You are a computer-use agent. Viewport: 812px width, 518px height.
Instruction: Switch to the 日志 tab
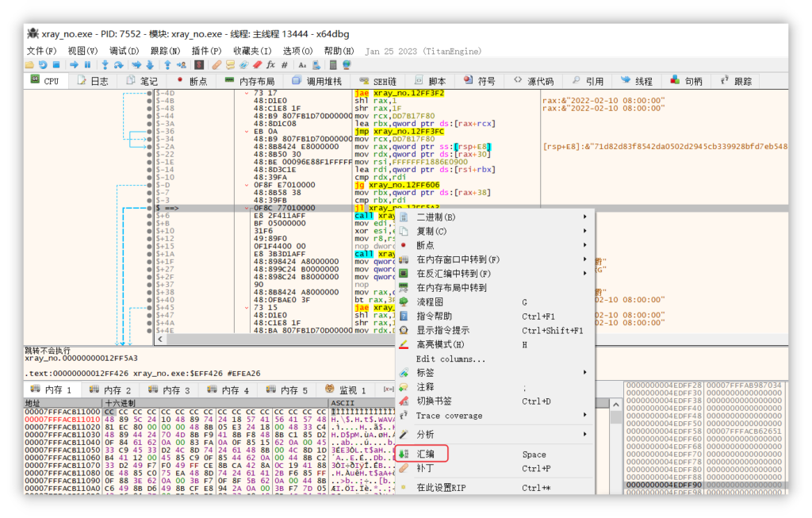pos(94,81)
